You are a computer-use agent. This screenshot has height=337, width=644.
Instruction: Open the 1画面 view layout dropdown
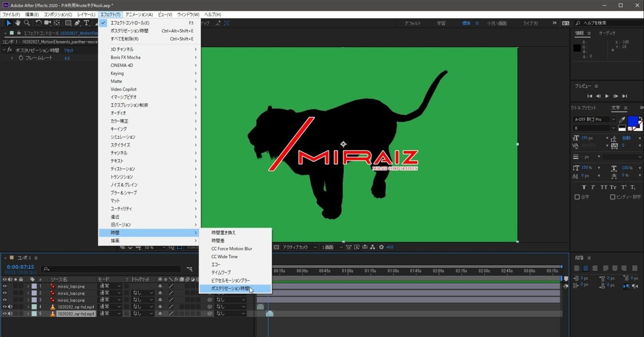click(333, 247)
